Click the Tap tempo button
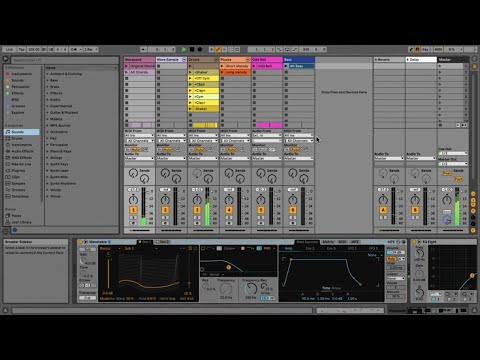The image size is (480, 360). 22,49
